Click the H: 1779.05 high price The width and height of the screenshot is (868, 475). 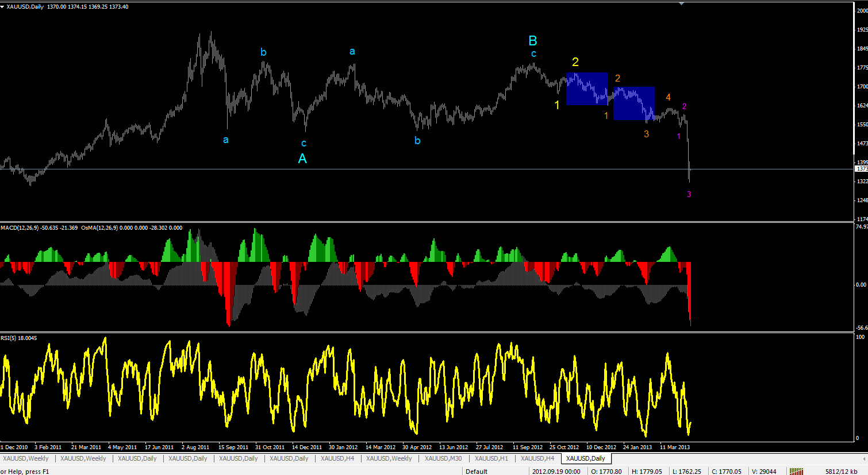click(647, 472)
